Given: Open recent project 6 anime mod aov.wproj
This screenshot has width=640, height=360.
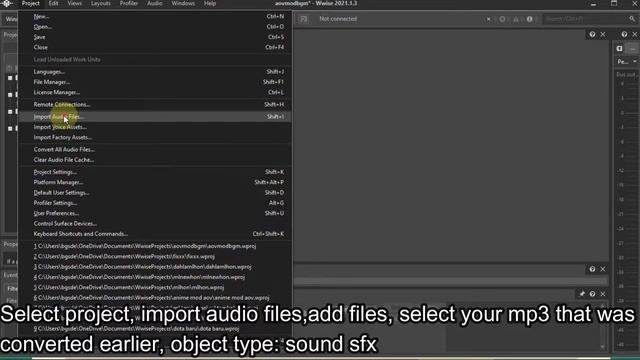Looking at the screenshot, I should coord(155,298).
